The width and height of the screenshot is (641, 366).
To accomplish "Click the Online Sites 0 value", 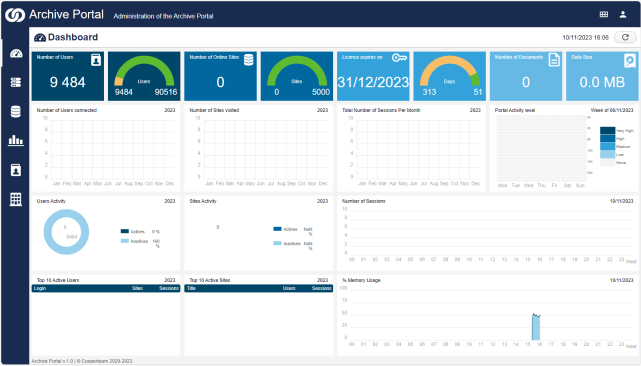I will [220, 83].
